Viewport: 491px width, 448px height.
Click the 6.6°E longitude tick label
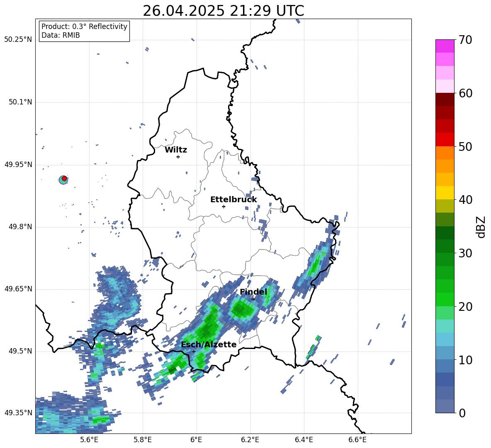tap(357, 440)
